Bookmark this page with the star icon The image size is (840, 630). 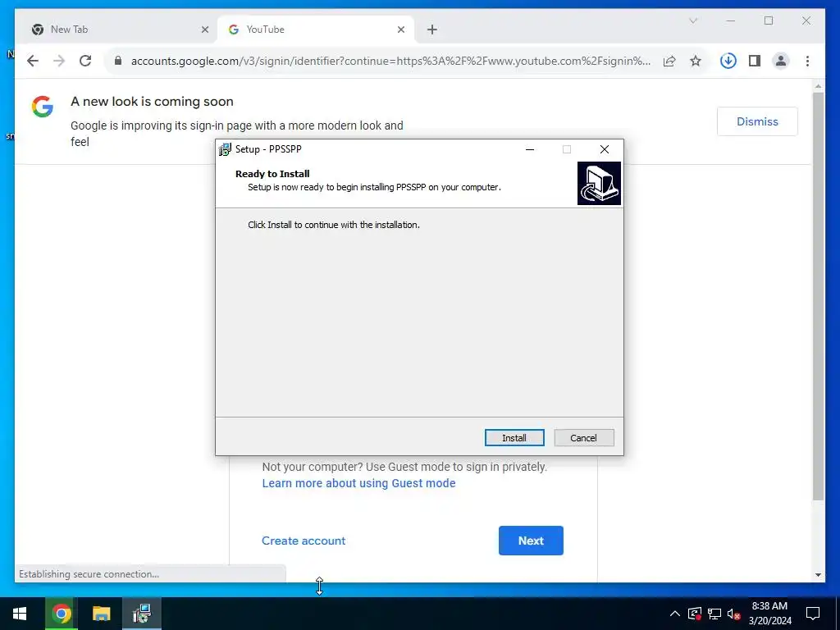pos(696,61)
